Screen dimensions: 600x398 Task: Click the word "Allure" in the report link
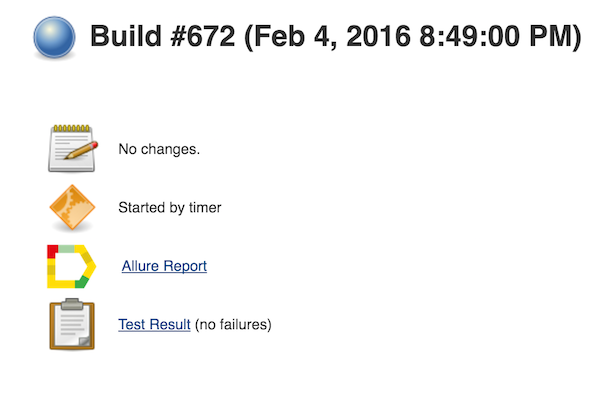140,266
